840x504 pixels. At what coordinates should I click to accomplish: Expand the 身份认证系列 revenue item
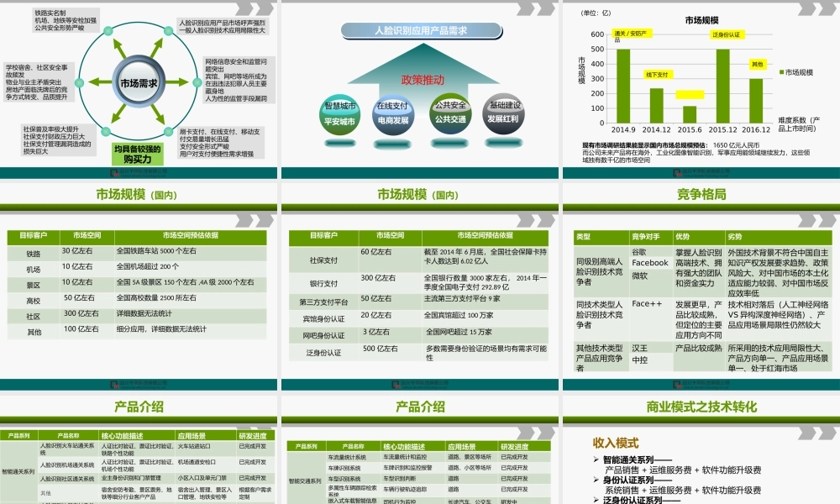click(x=628, y=479)
